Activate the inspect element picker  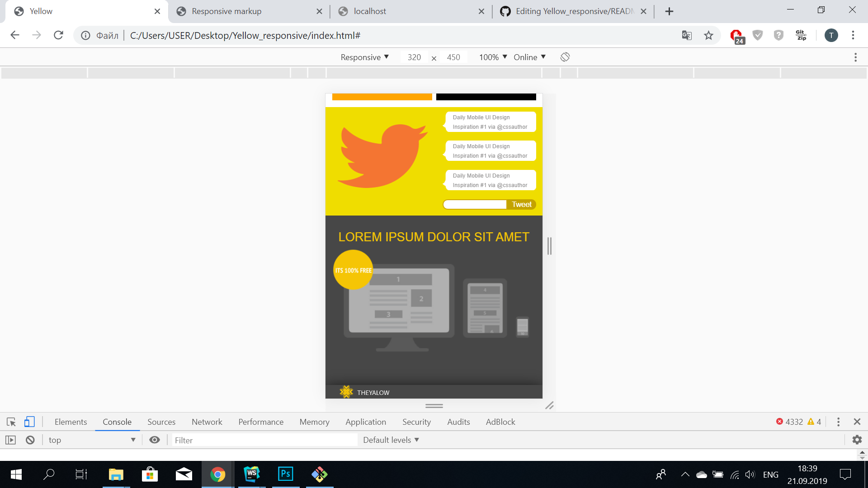(11, 422)
